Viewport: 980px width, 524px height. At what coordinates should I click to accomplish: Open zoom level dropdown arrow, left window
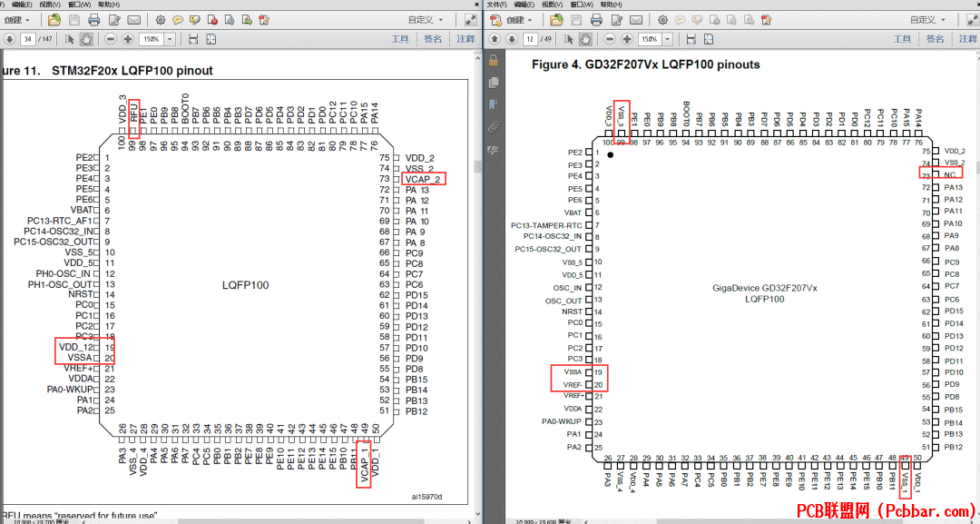point(170,39)
